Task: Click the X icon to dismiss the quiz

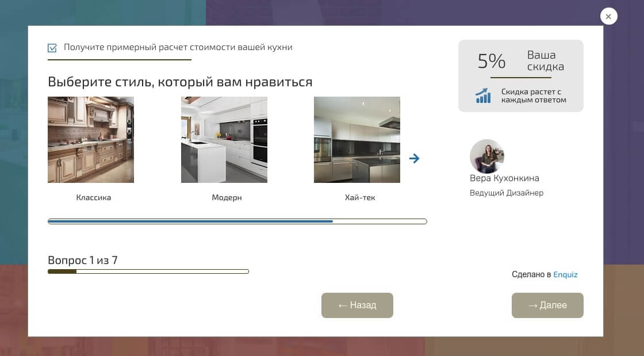Action: pyautogui.click(x=608, y=16)
